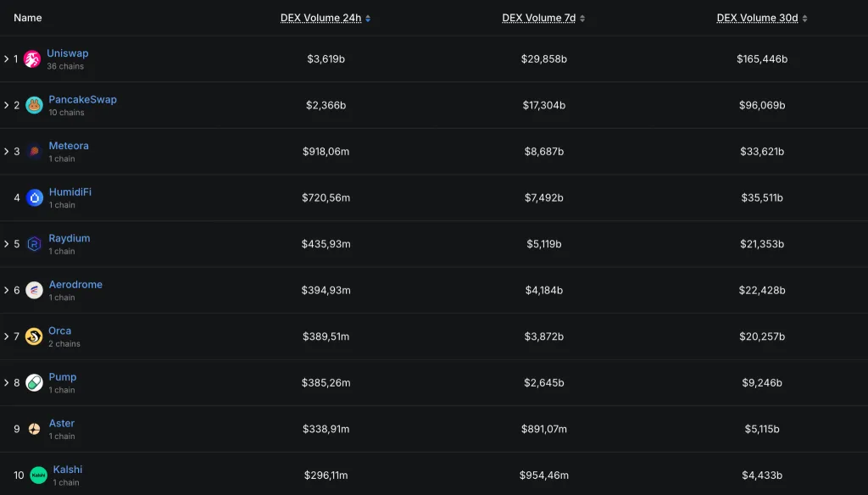This screenshot has width=868, height=495.
Task: Click the green Kalshi logo icon
Action: tap(38, 476)
